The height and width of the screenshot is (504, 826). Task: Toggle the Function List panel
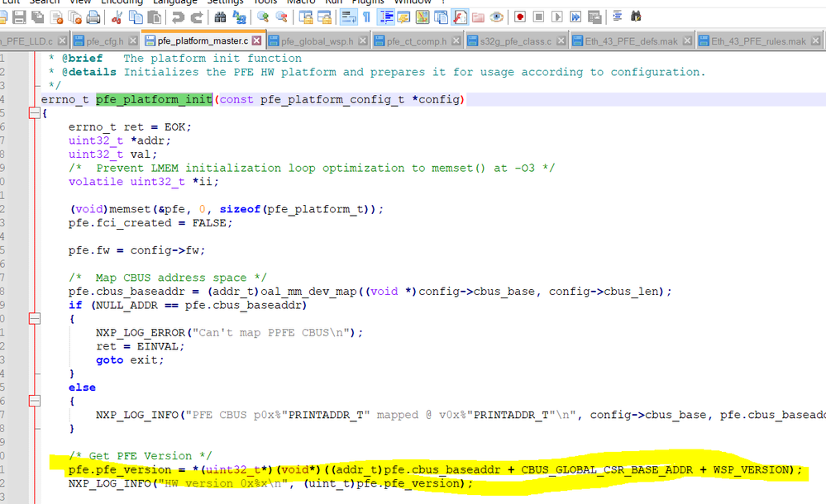pos(460,17)
